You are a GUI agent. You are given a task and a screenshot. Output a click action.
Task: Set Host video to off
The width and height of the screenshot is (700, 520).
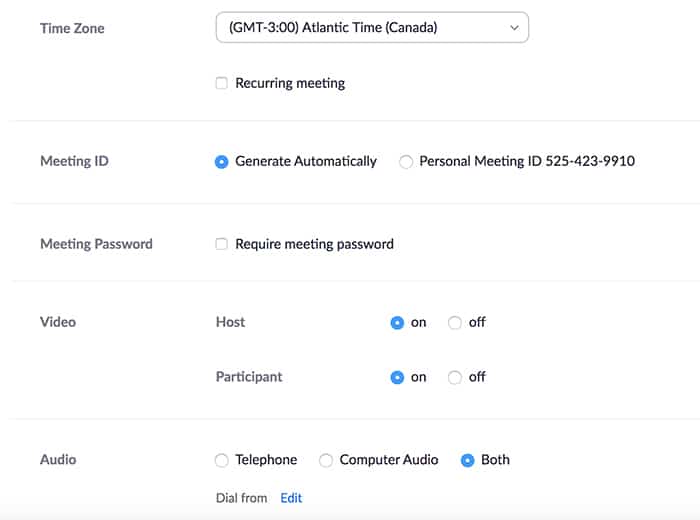(x=454, y=323)
